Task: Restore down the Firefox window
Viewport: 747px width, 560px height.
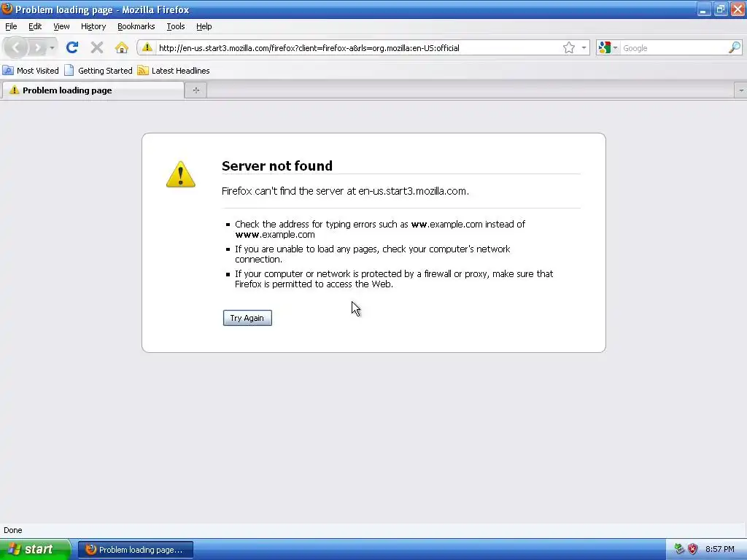Action: [720, 9]
